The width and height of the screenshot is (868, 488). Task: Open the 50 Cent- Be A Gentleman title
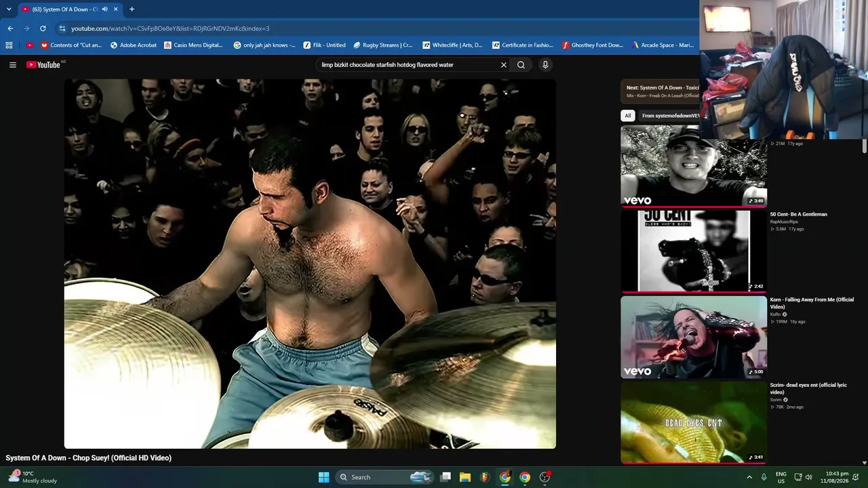click(x=798, y=214)
